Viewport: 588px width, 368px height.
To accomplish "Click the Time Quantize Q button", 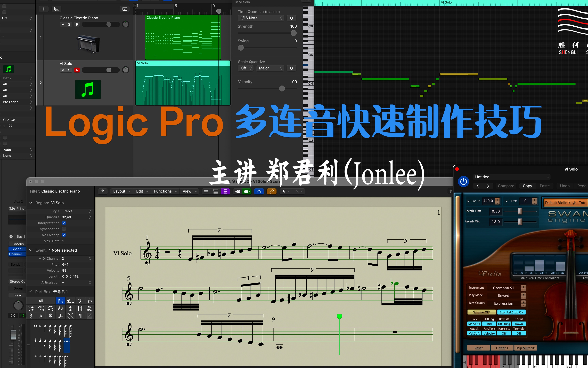I will tap(291, 18).
